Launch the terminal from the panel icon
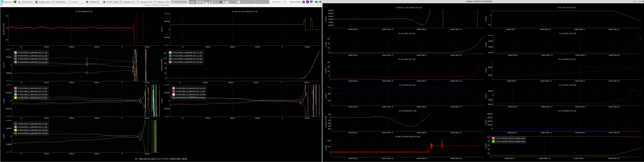 pyautogui.click(x=15, y=2)
